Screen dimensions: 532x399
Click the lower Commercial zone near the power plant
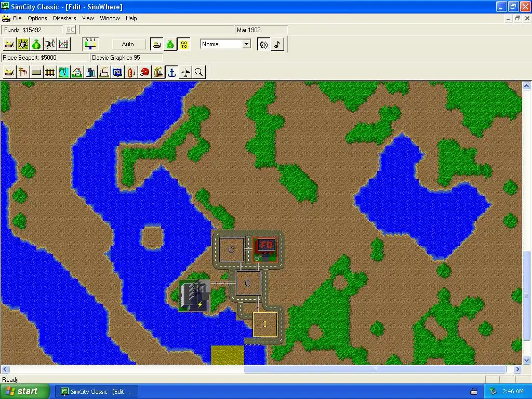coord(248,283)
